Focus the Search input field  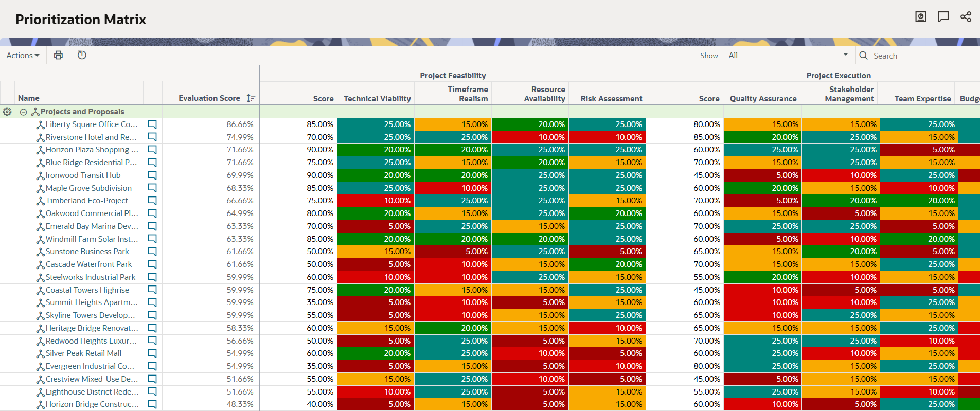pyautogui.click(x=923, y=56)
